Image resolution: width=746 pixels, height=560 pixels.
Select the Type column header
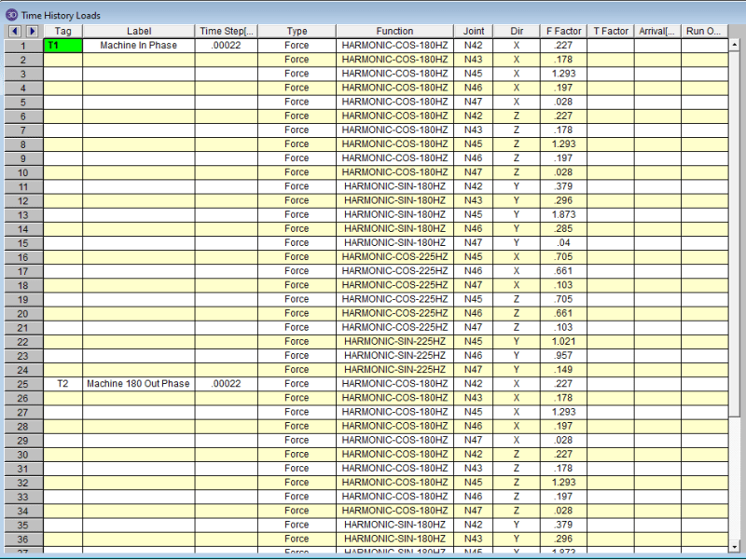[x=297, y=32]
